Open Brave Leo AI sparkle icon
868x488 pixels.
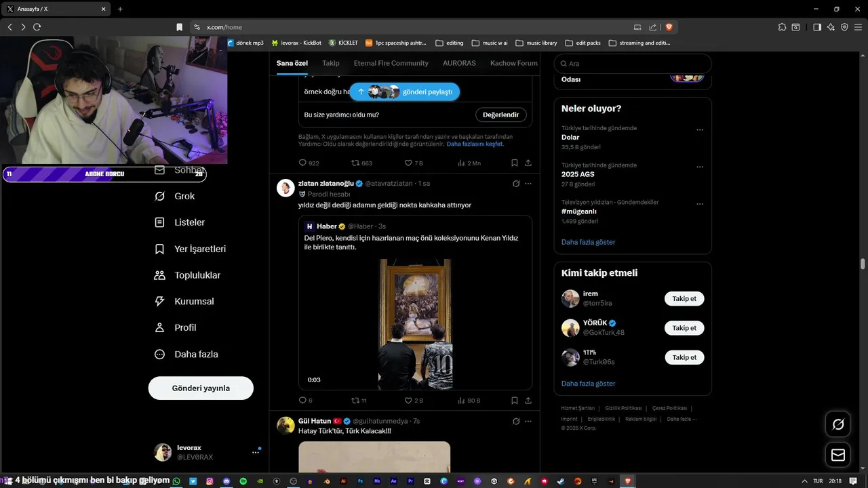pos(831,27)
